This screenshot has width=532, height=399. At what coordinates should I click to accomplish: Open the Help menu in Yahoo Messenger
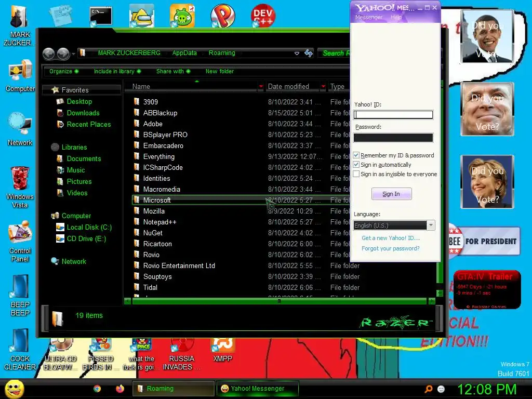click(396, 17)
